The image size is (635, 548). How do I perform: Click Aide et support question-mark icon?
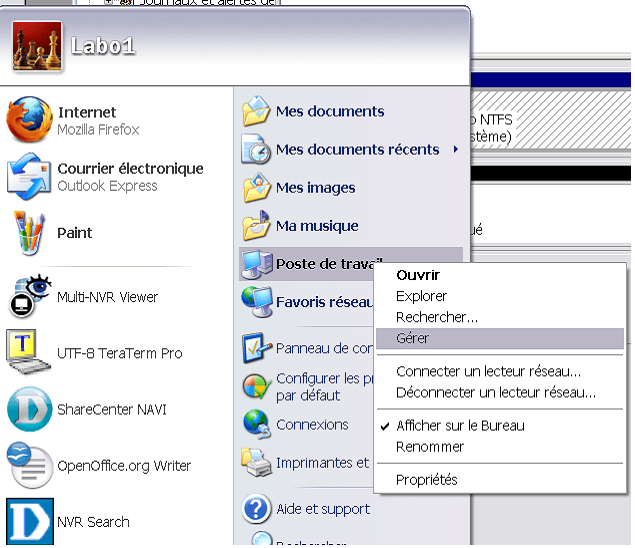pos(256,509)
